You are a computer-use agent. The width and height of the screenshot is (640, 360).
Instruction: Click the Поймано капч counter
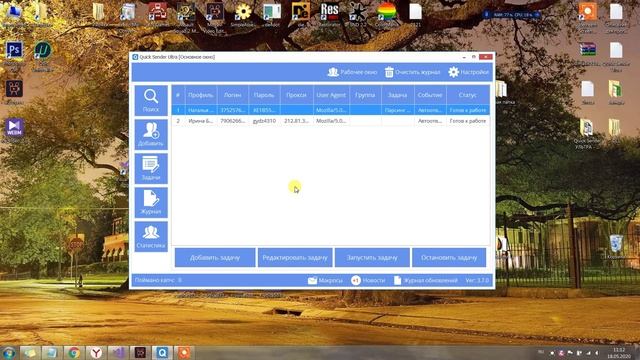point(158,280)
